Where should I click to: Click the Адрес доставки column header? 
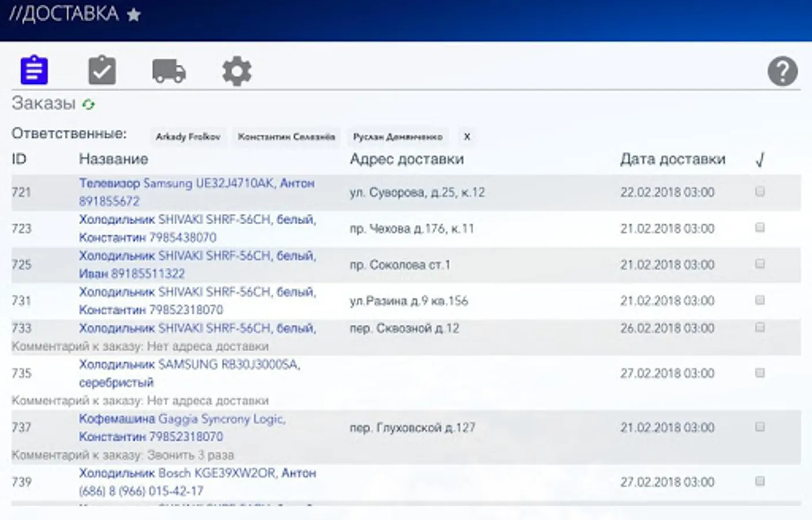407,159
